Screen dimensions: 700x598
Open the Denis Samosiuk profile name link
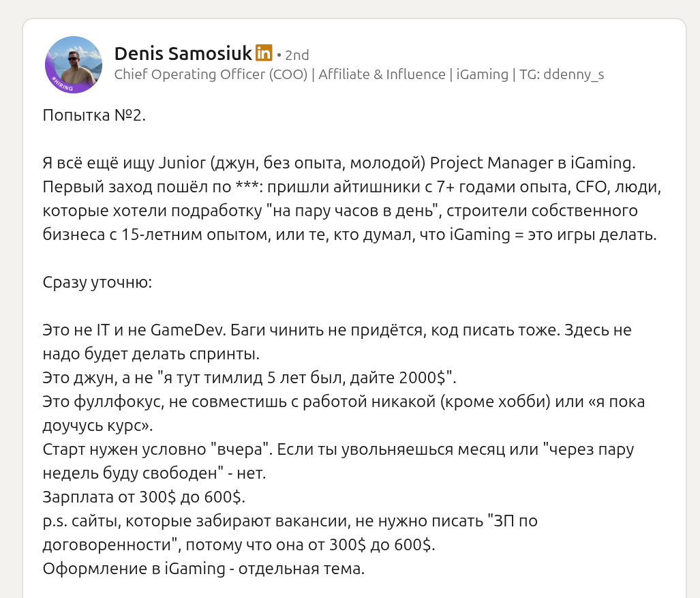183,53
